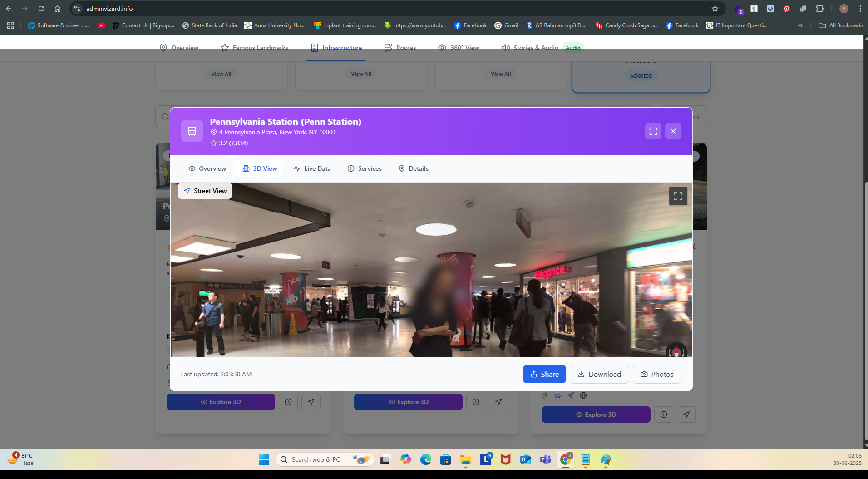Open the Famous Landmarks page tab
Screen dimensions: 868x479
[x=254, y=48]
